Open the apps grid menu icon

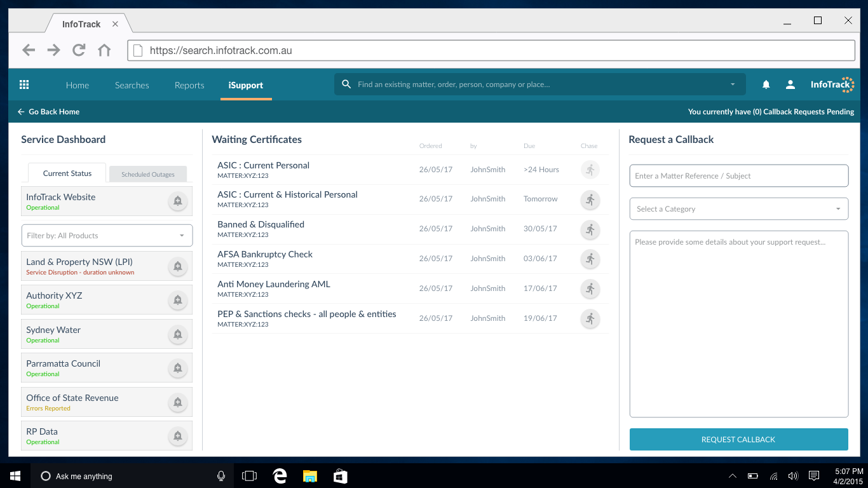click(24, 85)
